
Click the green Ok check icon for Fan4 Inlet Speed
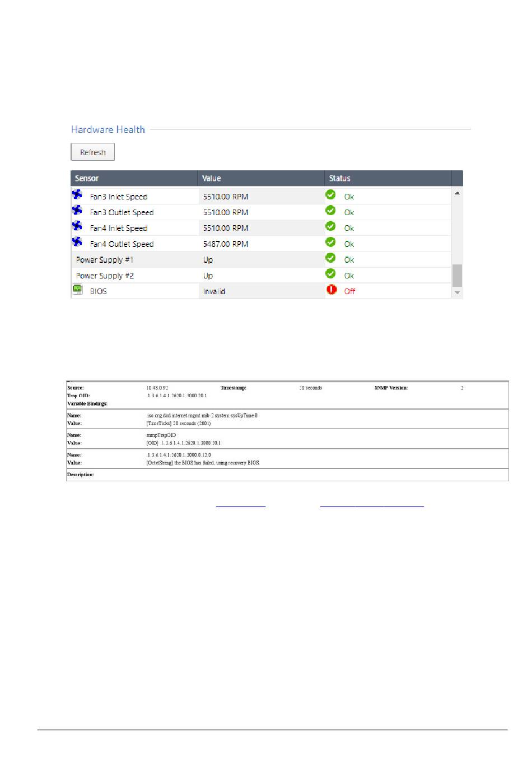point(331,226)
